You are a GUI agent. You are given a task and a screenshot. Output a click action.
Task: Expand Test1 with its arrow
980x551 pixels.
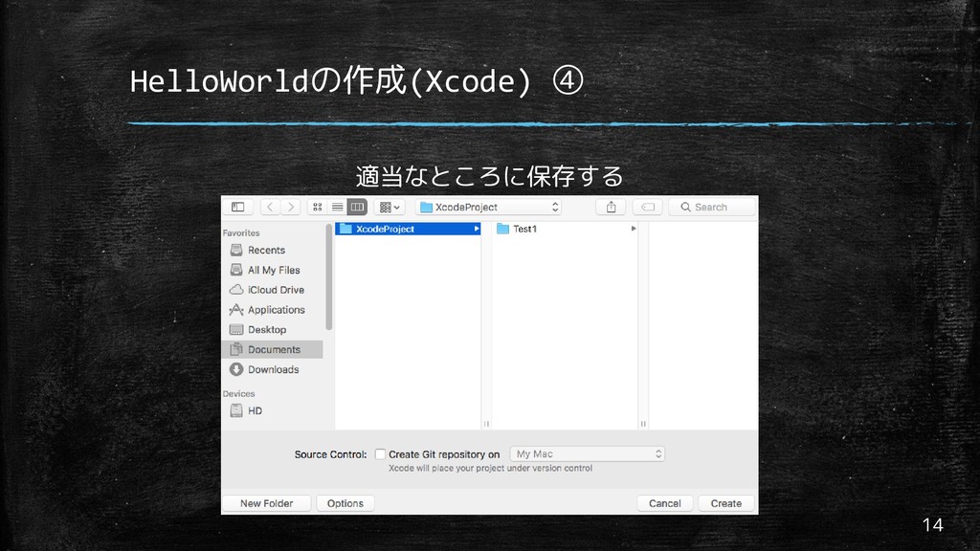click(x=634, y=229)
